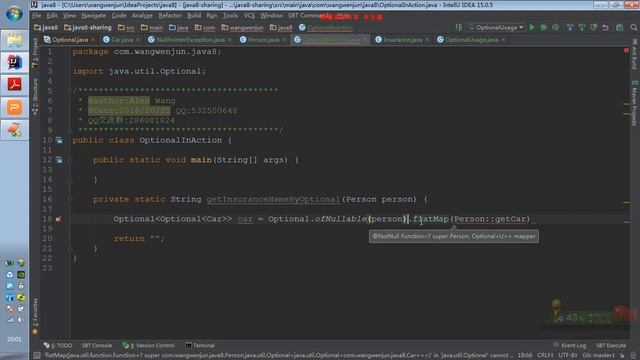Viewport: 640px width, 360px height.
Task: Open the TODO tool window
Action: (x=58, y=345)
